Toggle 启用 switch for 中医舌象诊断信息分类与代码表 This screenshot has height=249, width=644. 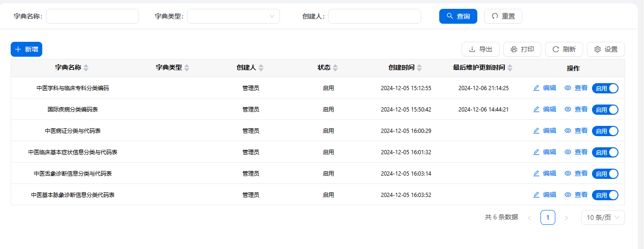coord(605,174)
